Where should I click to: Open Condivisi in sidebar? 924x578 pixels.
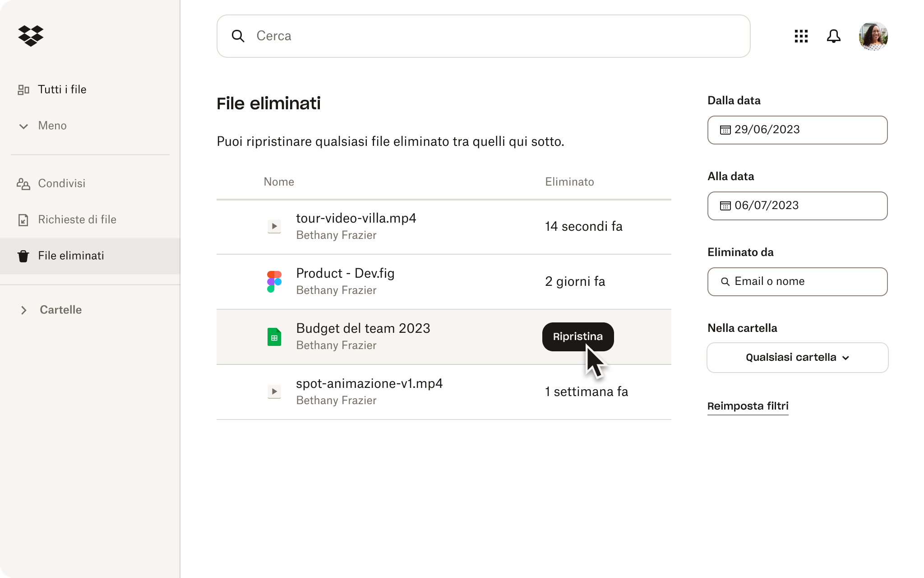pos(62,183)
